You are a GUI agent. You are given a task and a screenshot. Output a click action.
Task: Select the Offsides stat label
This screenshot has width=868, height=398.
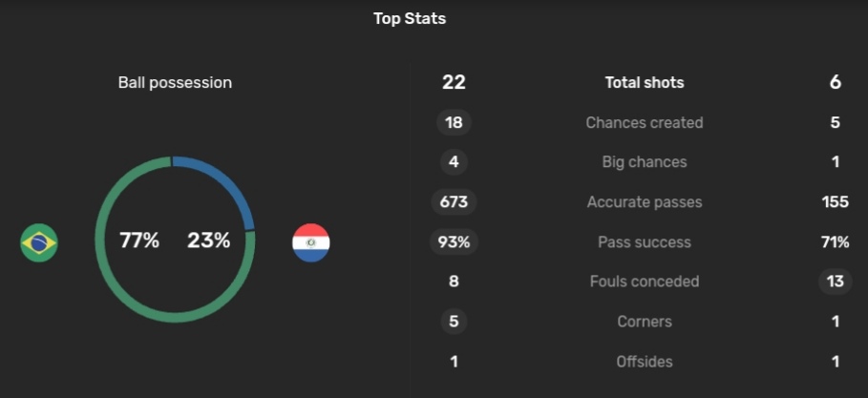(x=645, y=362)
